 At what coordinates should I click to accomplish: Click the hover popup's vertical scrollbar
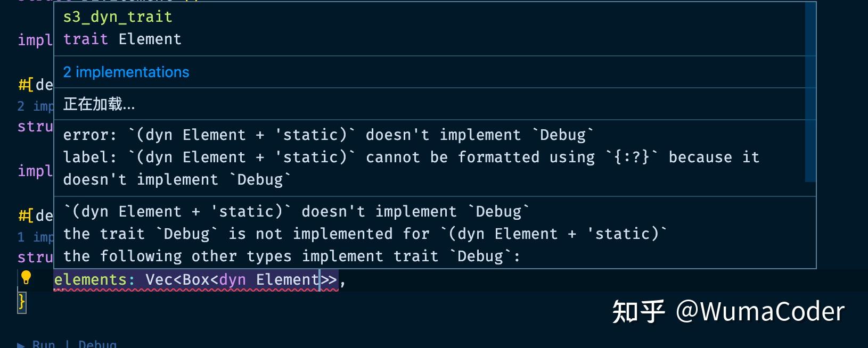click(810, 92)
